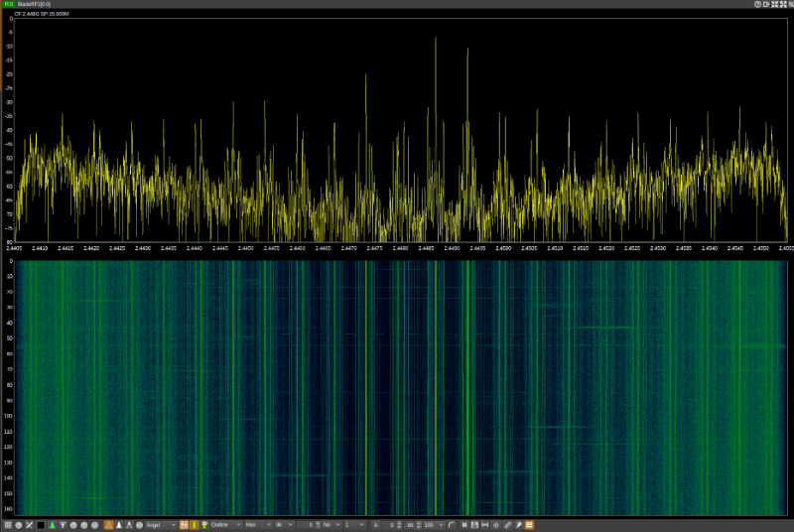Click the help question mark icon

pyautogui.click(x=757, y=4)
